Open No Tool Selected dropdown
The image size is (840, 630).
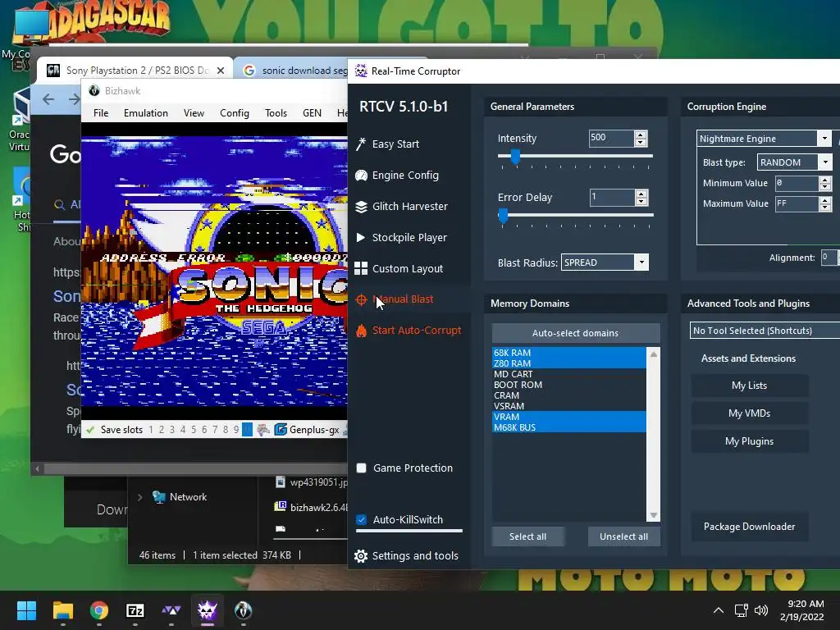pos(765,331)
